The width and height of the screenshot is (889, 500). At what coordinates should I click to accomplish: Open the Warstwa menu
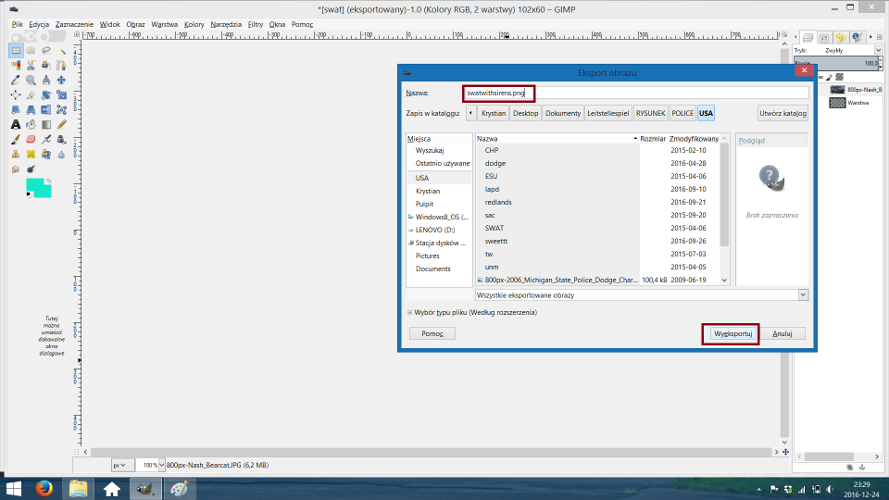tap(164, 24)
